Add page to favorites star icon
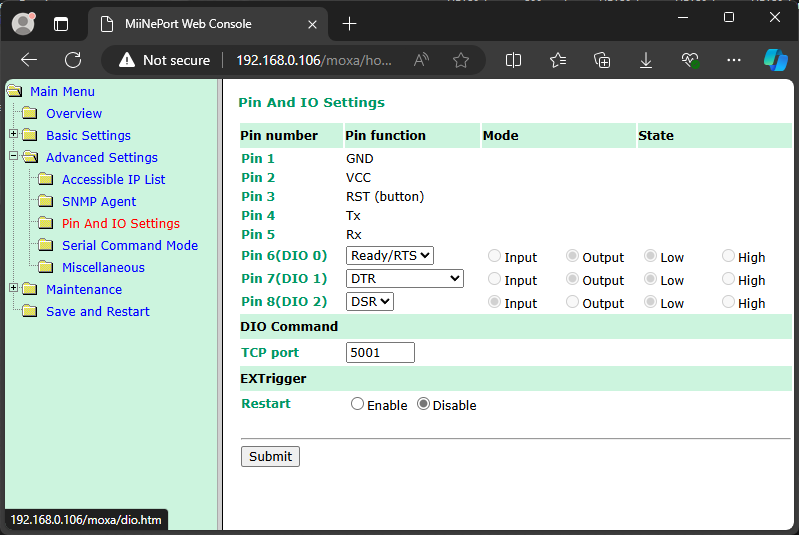This screenshot has height=535, width=799. pyautogui.click(x=461, y=60)
